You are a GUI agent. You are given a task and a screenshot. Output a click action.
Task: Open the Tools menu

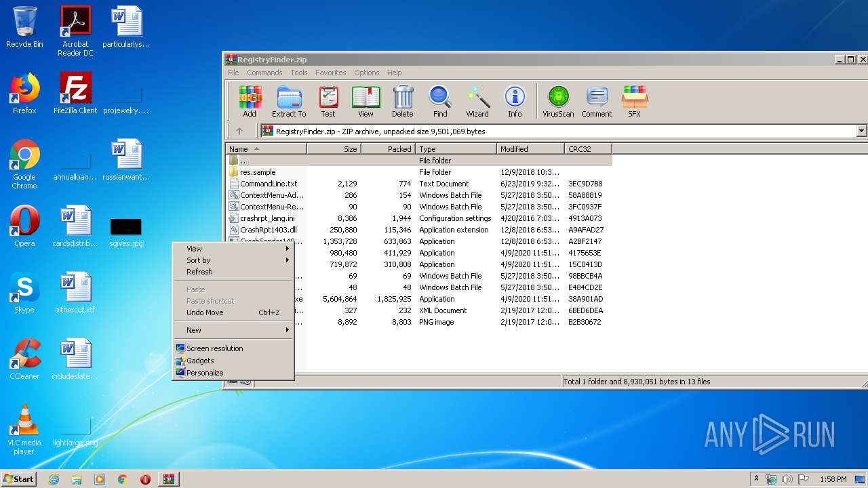point(299,73)
